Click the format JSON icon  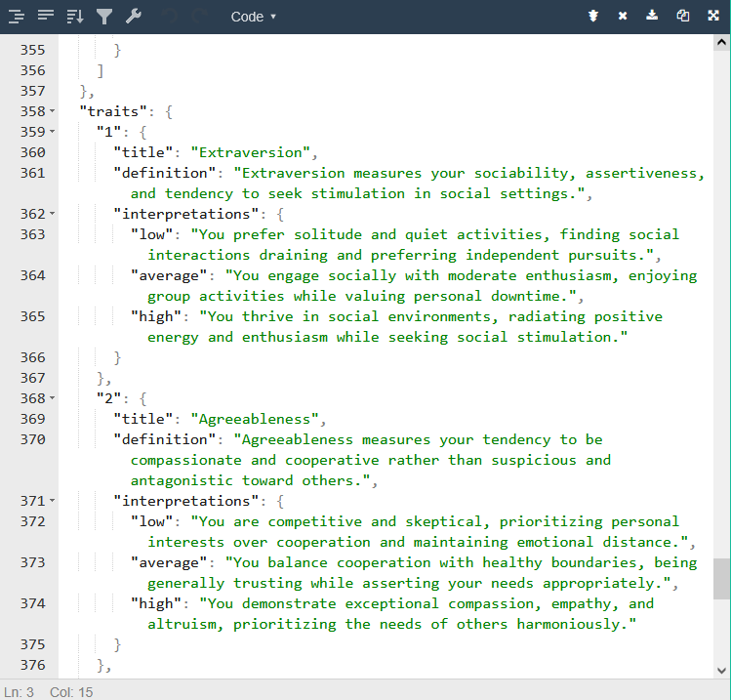[16, 17]
